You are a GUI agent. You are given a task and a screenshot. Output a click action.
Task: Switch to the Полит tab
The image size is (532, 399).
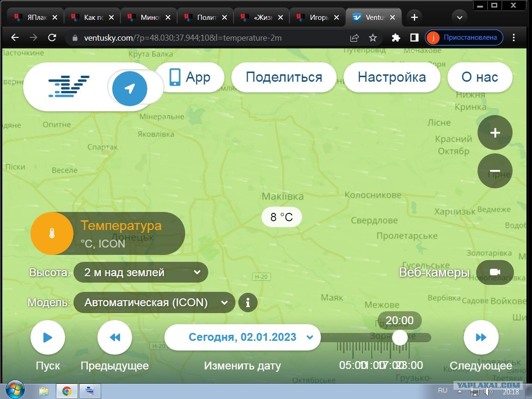tap(205, 17)
